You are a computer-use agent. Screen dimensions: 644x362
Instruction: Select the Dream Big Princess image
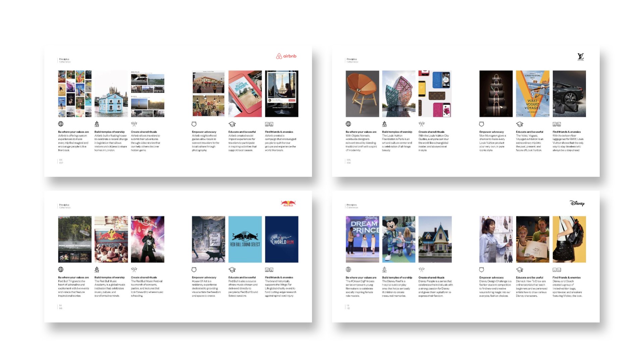coord(362,239)
